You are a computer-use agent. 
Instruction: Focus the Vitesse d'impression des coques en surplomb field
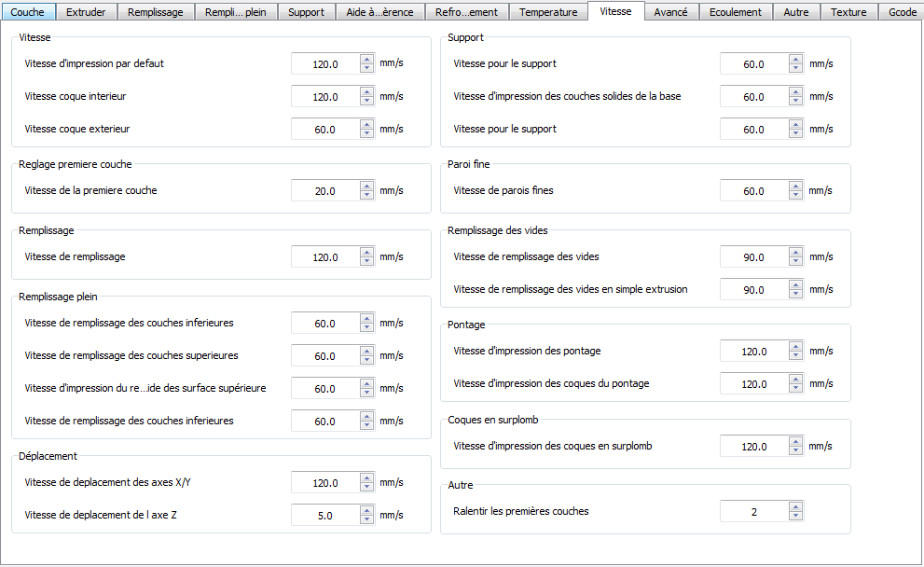tap(753, 447)
